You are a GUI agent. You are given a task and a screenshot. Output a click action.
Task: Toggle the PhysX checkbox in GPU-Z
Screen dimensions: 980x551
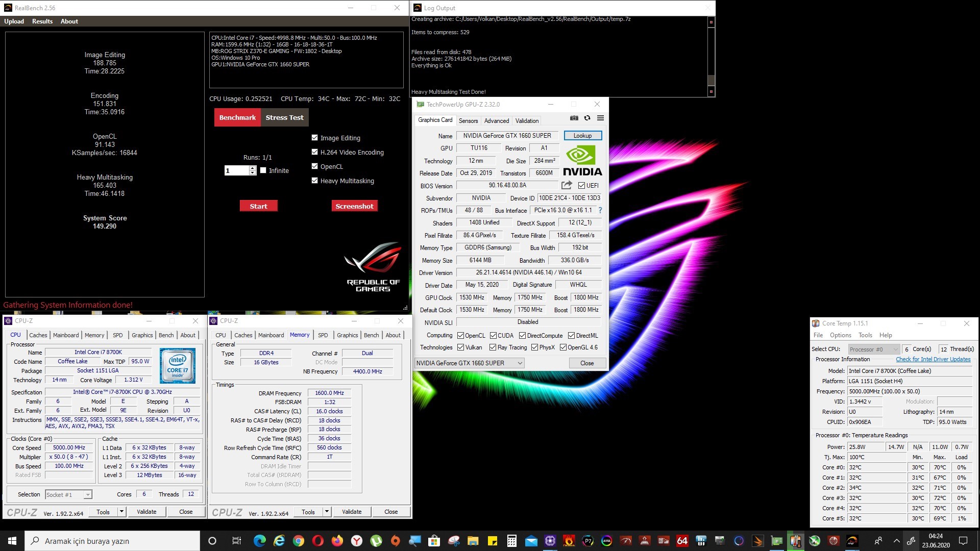pos(534,347)
